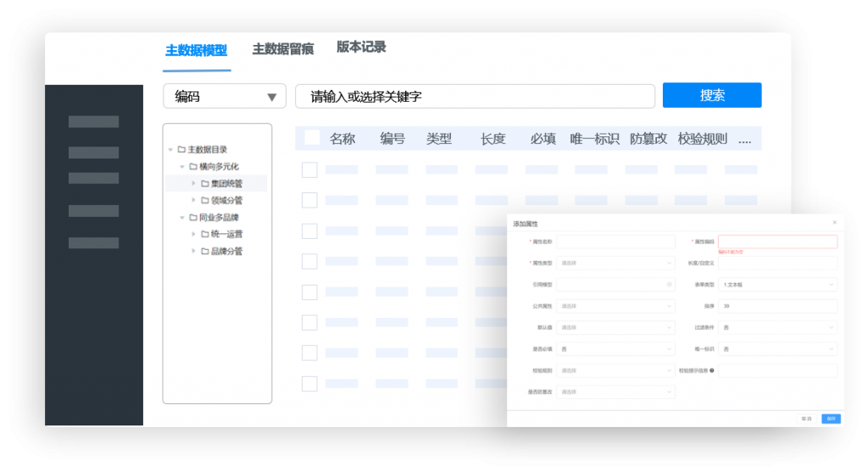Toggle the select-all checkbox in table header
The width and height of the screenshot is (868, 472).
pyautogui.click(x=312, y=138)
